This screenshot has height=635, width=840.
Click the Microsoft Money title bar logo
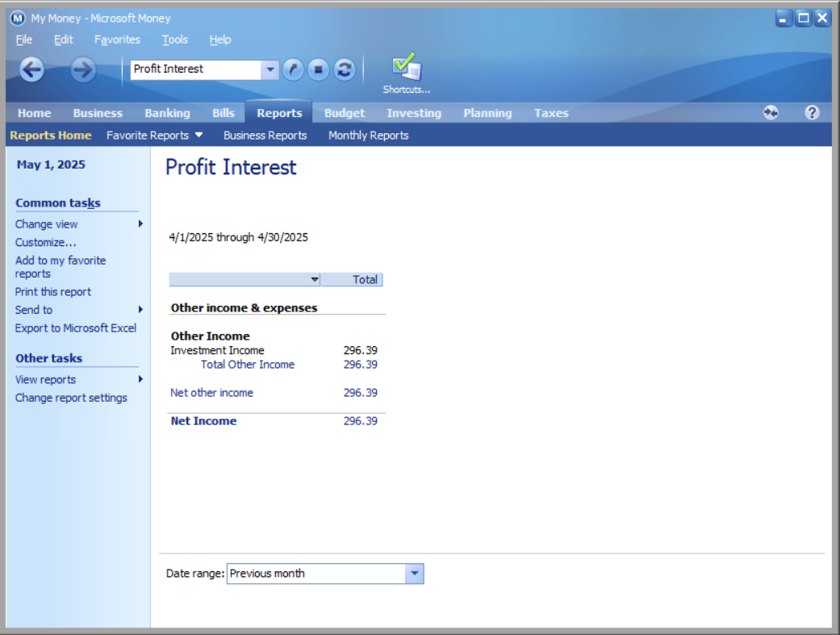18,19
